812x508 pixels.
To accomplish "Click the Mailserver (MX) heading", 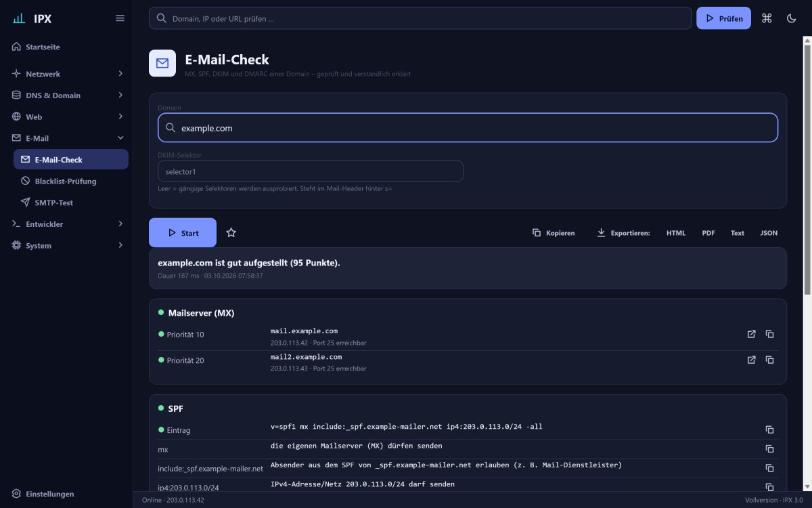I will 201,313.
